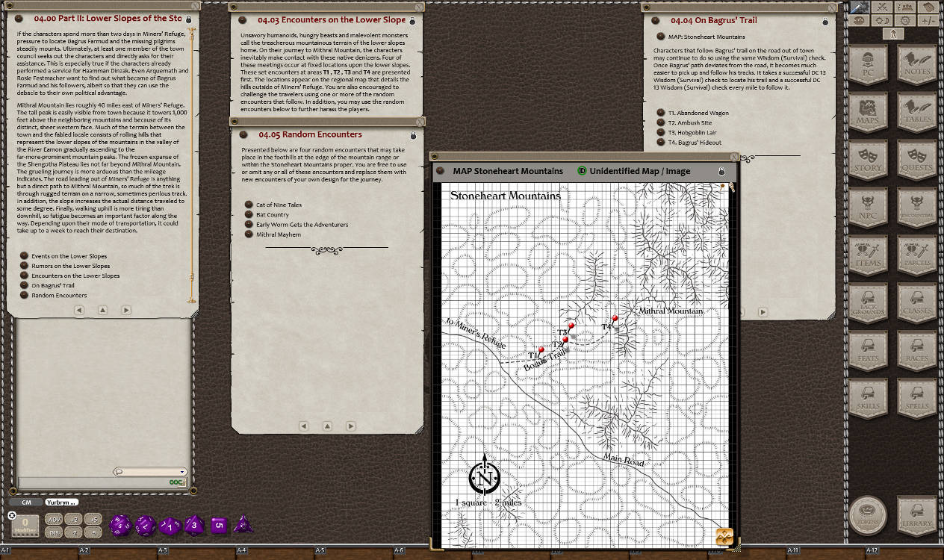
Task: Open the Encounters panel from the sidebar
Action: pyautogui.click(x=916, y=207)
